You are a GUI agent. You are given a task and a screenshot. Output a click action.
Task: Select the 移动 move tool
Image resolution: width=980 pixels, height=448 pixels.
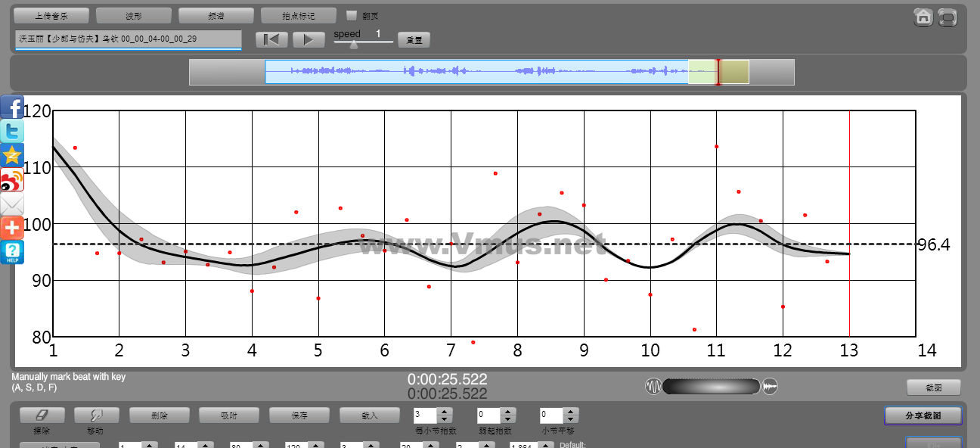pos(95,415)
